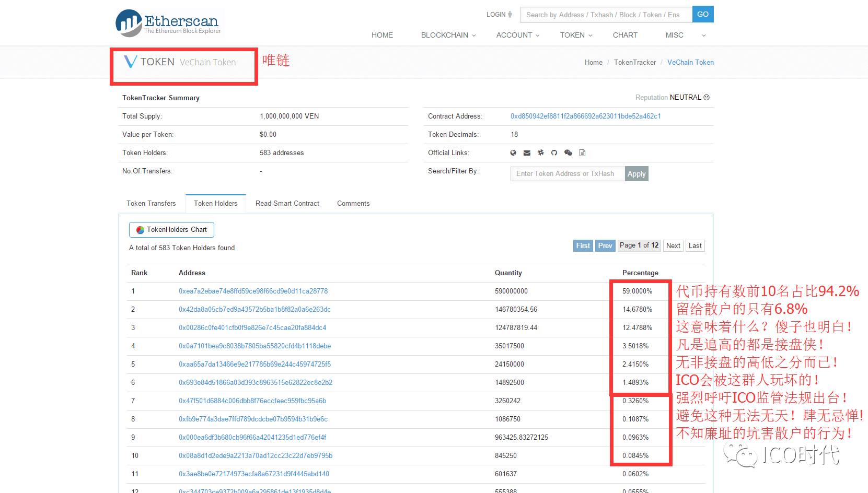
Task: Open the CHART menu item
Action: (625, 35)
